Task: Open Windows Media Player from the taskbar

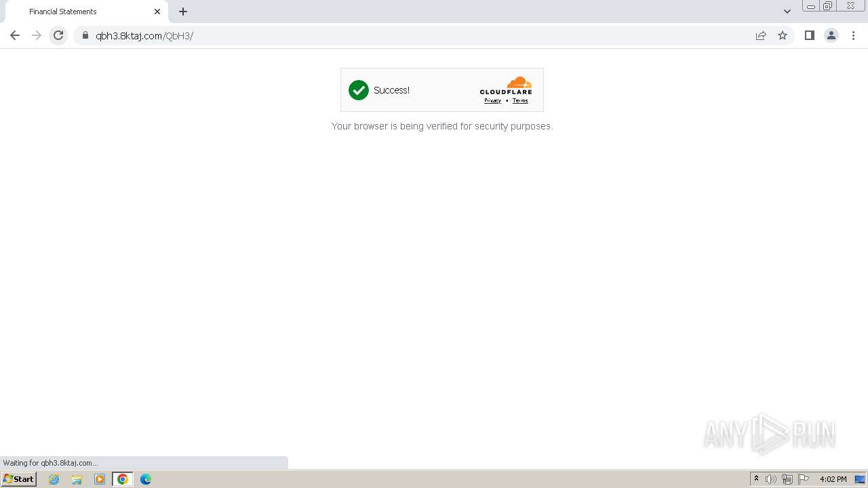Action: tap(100, 479)
